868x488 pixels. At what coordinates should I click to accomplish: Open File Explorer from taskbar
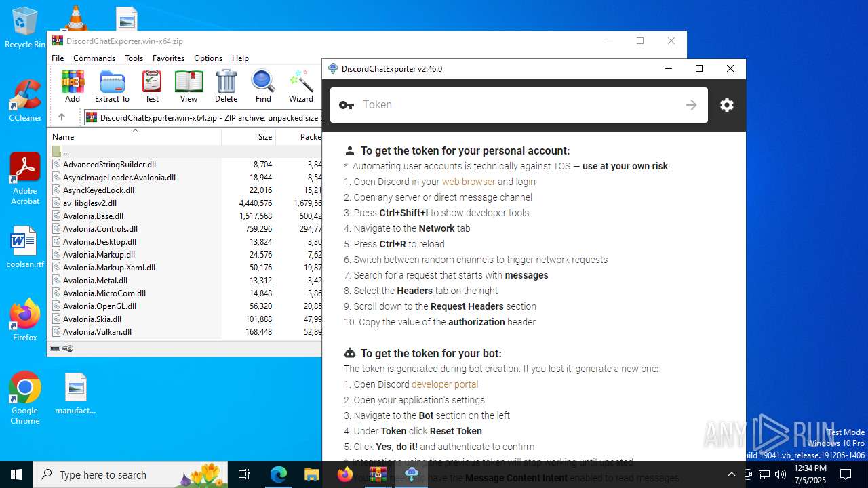click(312, 474)
